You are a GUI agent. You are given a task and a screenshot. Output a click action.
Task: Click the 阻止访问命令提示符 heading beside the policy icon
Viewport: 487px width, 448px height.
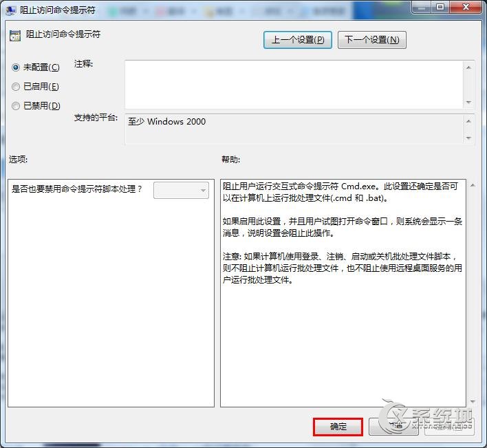pos(63,34)
